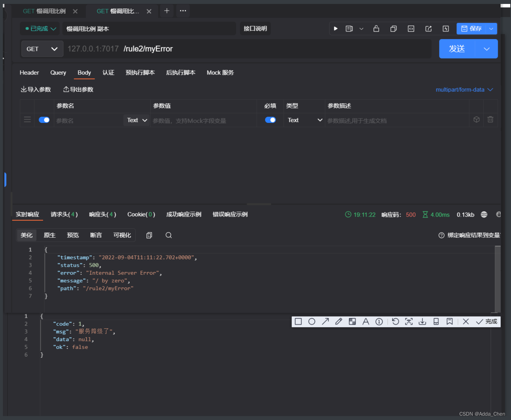Open the 预执行脚本 tab

click(x=140, y=73)
